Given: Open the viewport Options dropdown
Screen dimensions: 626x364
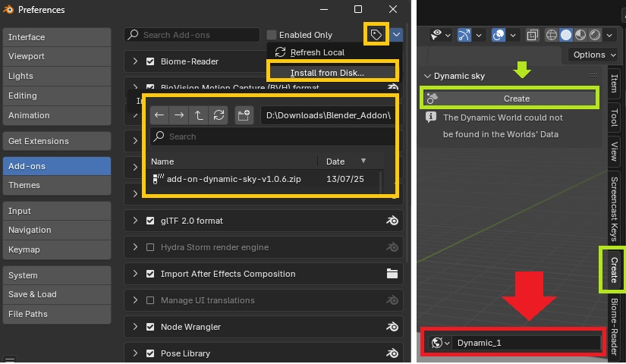Looking at the screenshot, I should (594, 55).
